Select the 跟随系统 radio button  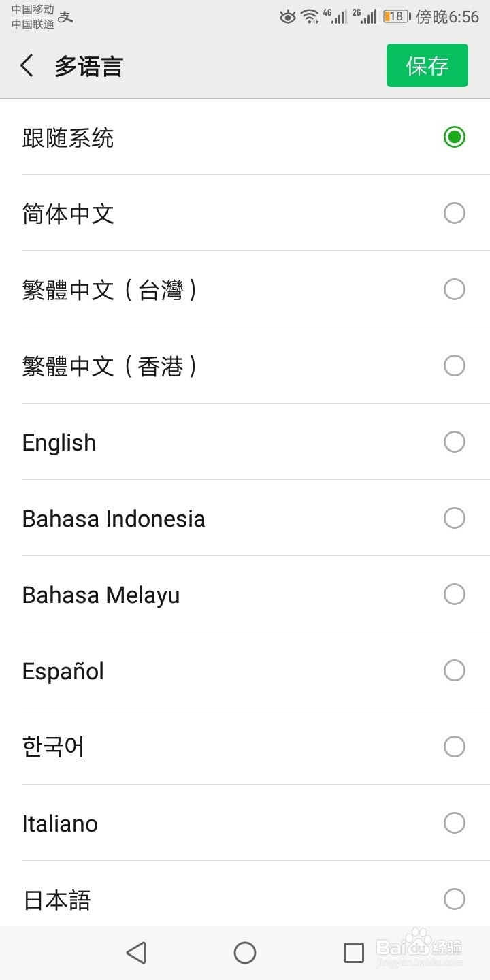[454, 137]
